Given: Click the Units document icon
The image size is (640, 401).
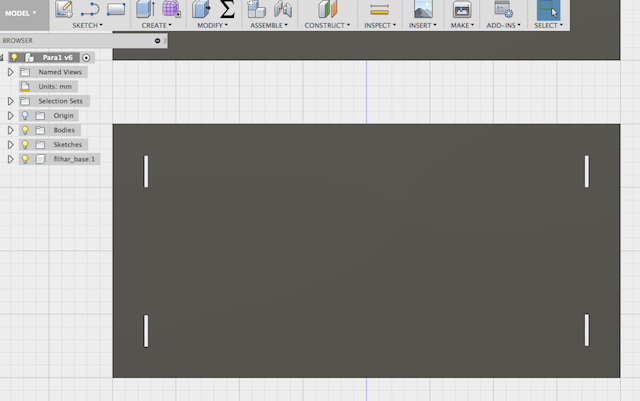Looking at the screenshot, I should pos(25,87).
